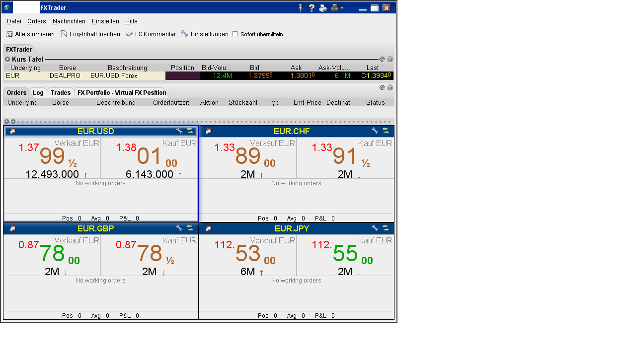
Task: Close the EUR.GBP cell with X icon
Action: (13, 228)
